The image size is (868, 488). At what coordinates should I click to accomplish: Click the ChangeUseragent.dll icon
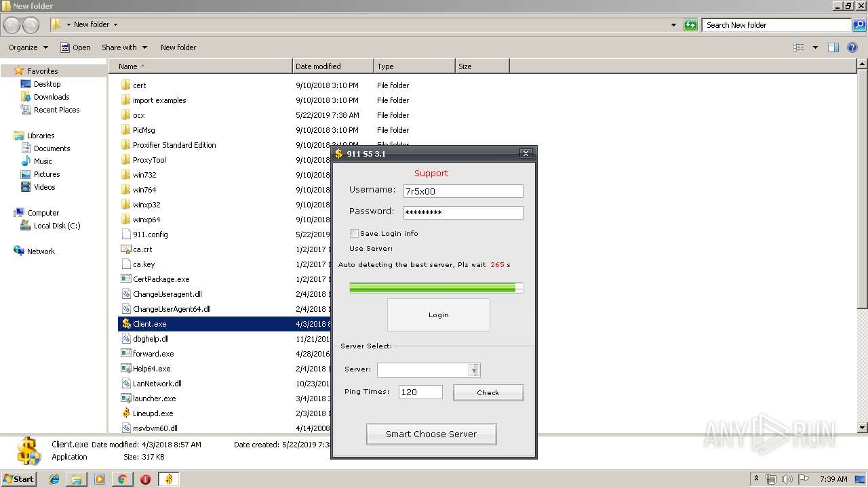click(126, 294)
